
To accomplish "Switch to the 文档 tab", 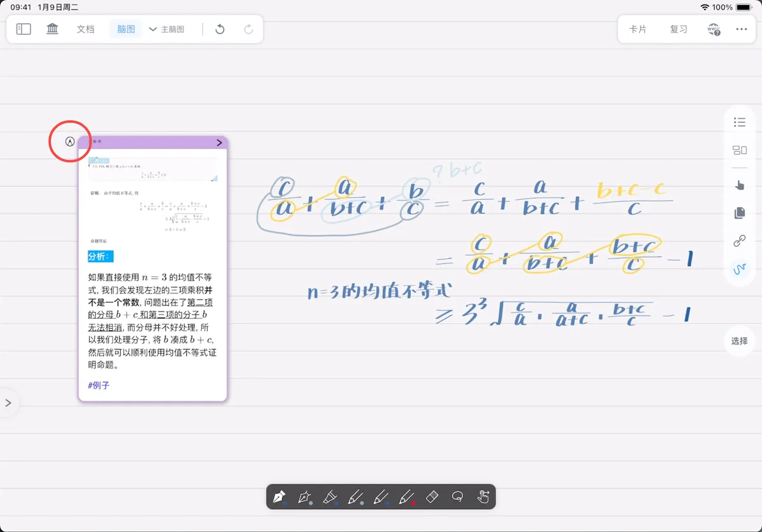I will [86, 29].
